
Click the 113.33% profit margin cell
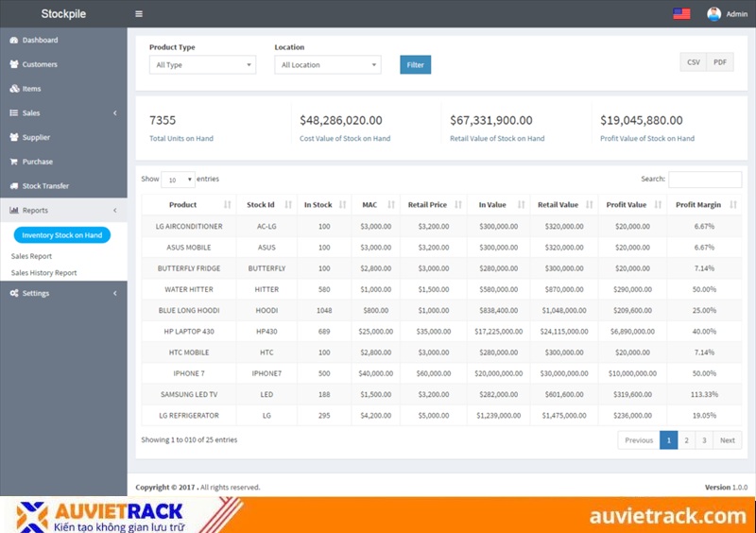pyautogui.click(x=704, y=394)
